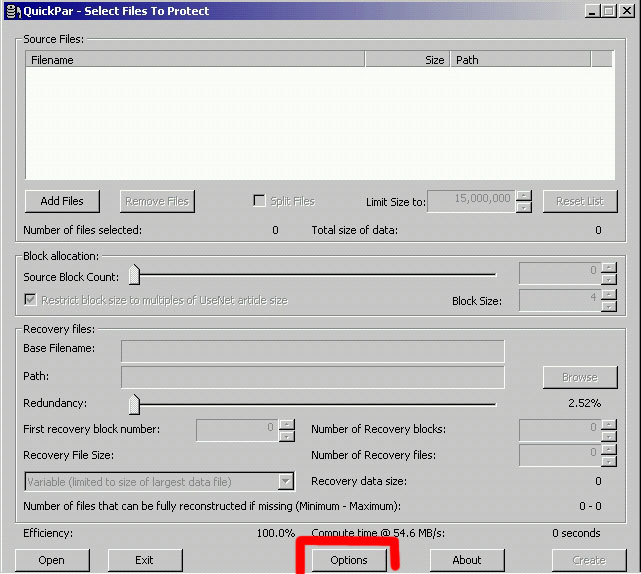Click the About button
641x574 pixels.
tap(467, 560)
